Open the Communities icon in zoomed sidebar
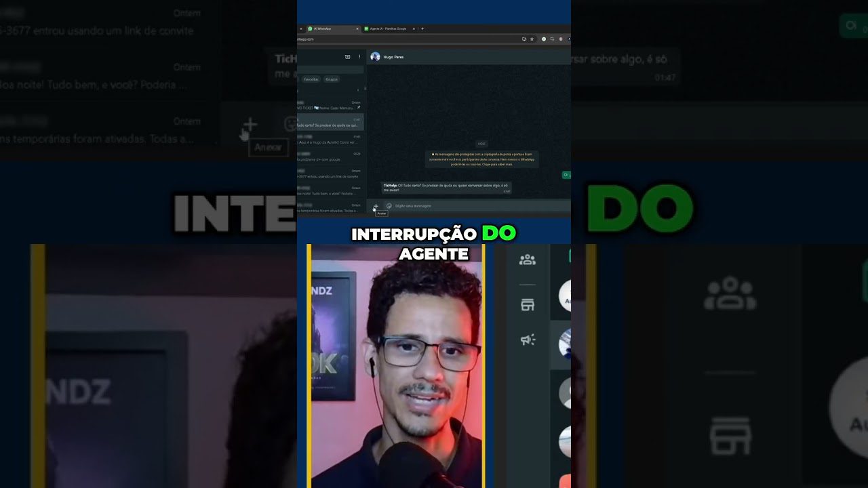 click(x=527, y=260)
